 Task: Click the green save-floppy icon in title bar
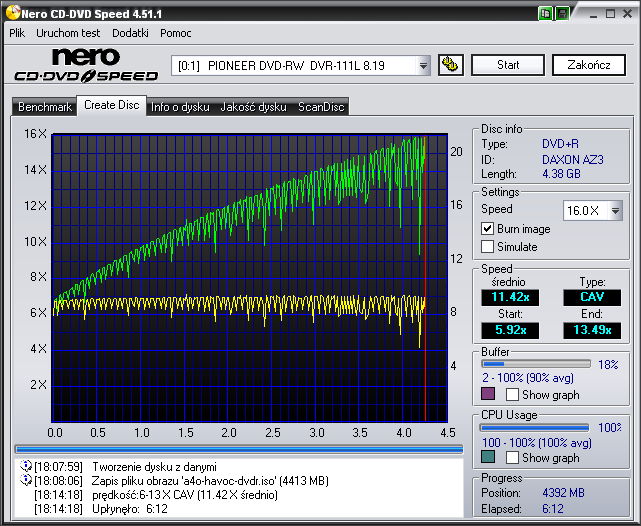562,13
